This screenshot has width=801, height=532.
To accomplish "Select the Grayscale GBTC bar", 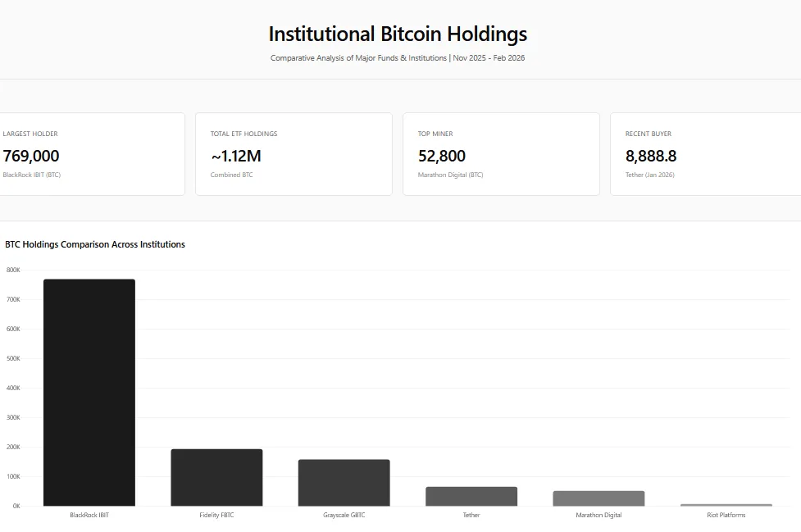I will [344, 483].
